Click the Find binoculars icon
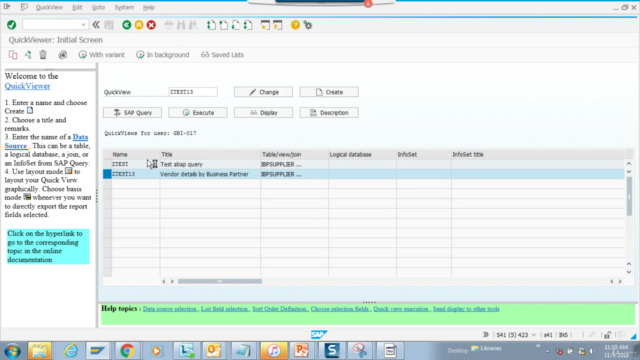Screen dimensions: 640x360 point(181,25)
